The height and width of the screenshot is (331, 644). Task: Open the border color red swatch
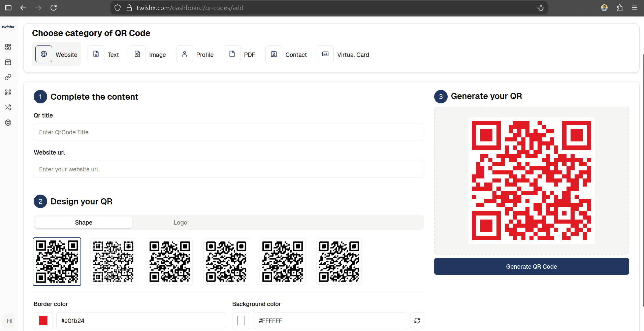click(43, 321)
